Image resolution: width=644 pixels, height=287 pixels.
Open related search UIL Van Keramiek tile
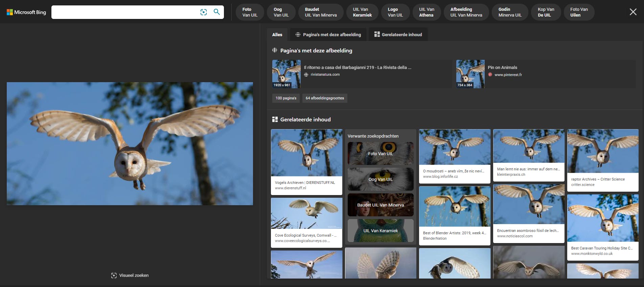point(381,231)
